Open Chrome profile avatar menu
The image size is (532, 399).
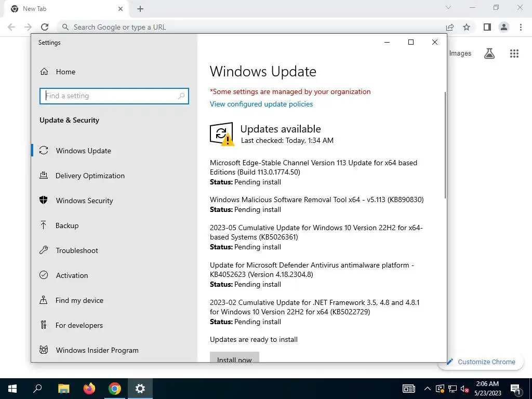(x=504, y=27)
